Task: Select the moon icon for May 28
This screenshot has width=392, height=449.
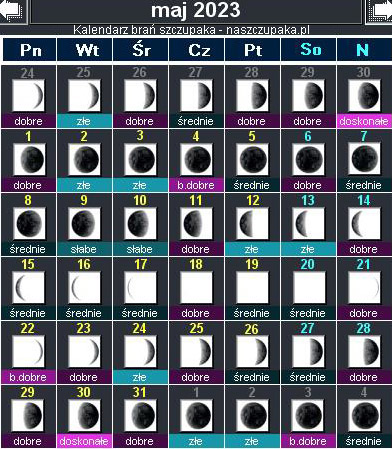Action: (x=364, y=351)
